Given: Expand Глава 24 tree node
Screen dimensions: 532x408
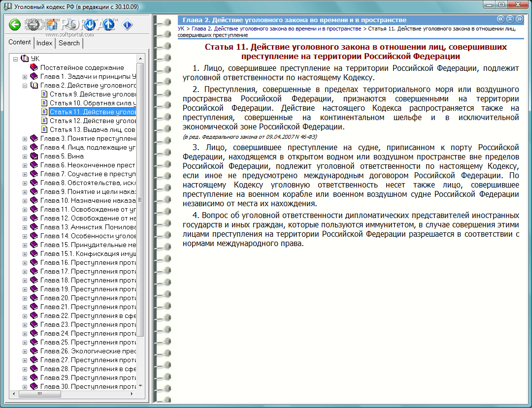Looking at the screenshot, I should [x=25, y=334].
